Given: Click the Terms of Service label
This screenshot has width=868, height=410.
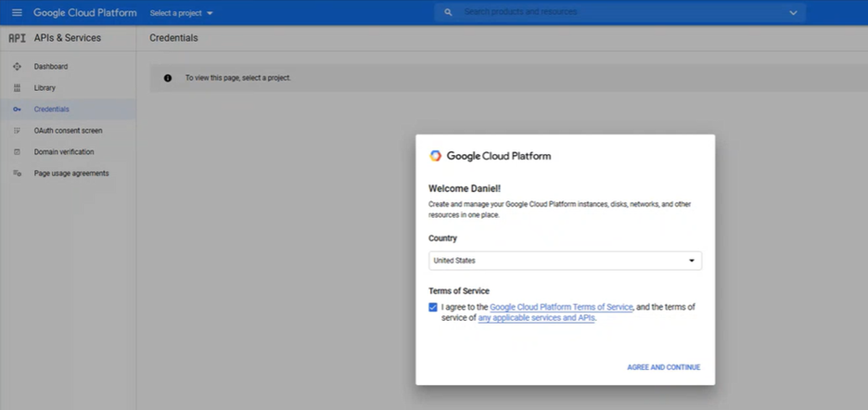Looking at the screenshot, I should point(459,291).
